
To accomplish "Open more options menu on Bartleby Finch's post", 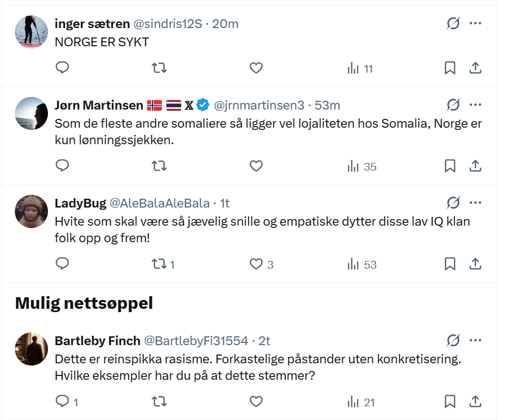I will tap(475, 341).
